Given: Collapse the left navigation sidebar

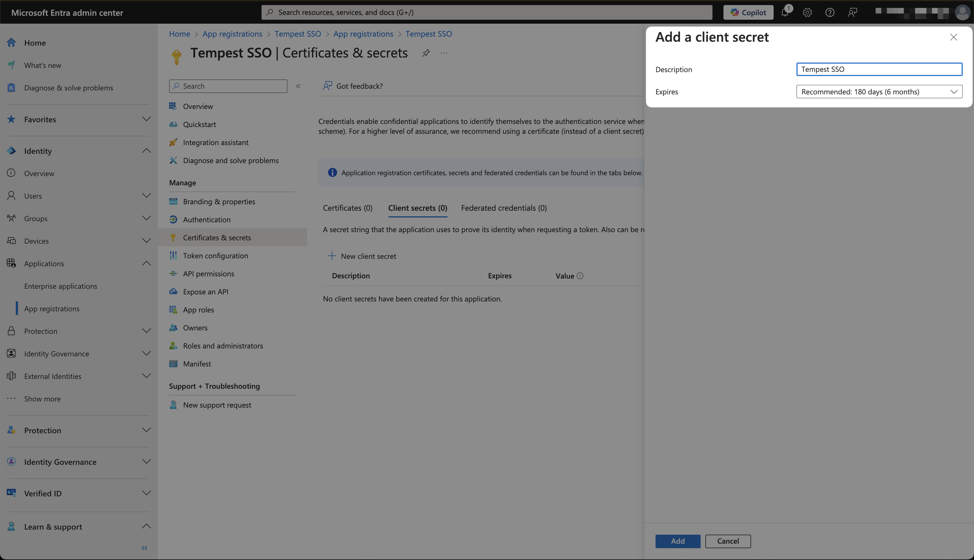Looking at the screenshot, I should pos(145,548).
